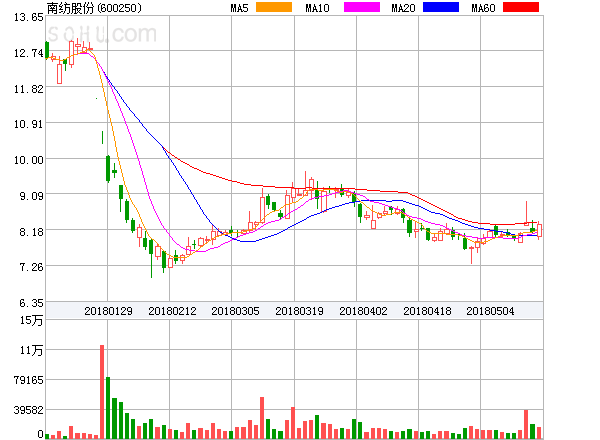Click the 20180212 date label
This screenshot has height=440, width=600.
pos(172,311)
